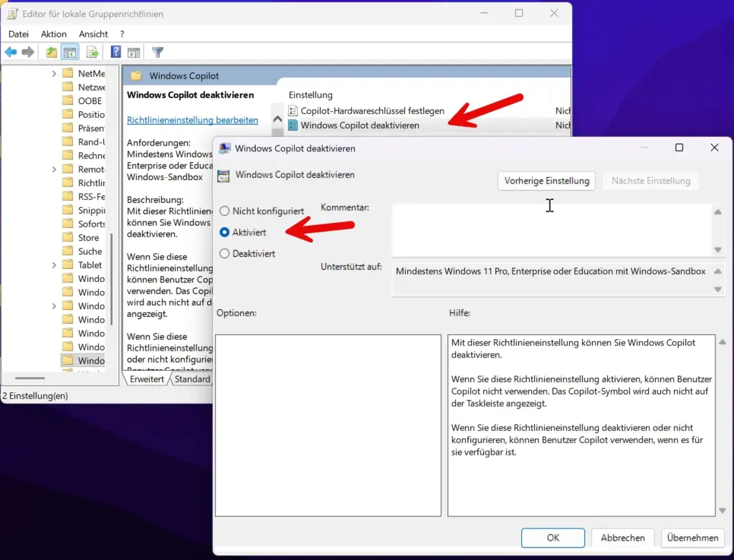Screen dimensions: 734x560
Task: Open the Aktion menu
Action: tap(54, 34)
